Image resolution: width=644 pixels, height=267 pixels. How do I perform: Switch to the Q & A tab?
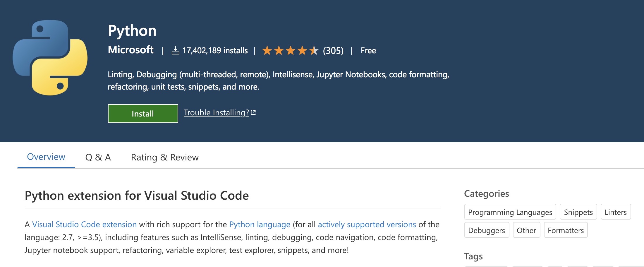[98, 157]
